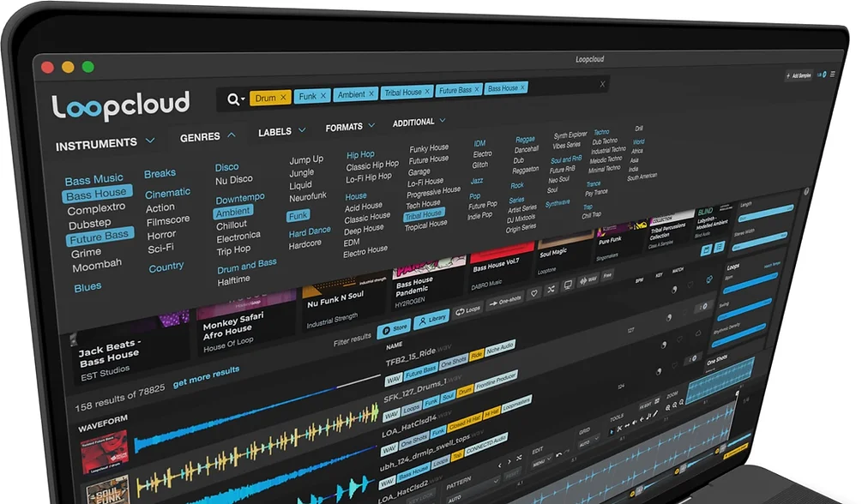This screenshot has width=868, height=504.
Task: Click the shuffle results icon
Action: point(551,289)
